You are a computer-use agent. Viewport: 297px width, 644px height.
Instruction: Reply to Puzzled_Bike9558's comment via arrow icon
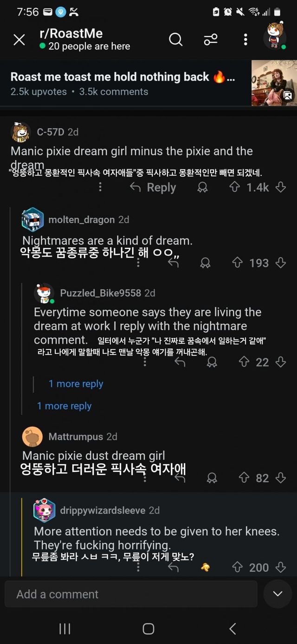coord(180,362)
